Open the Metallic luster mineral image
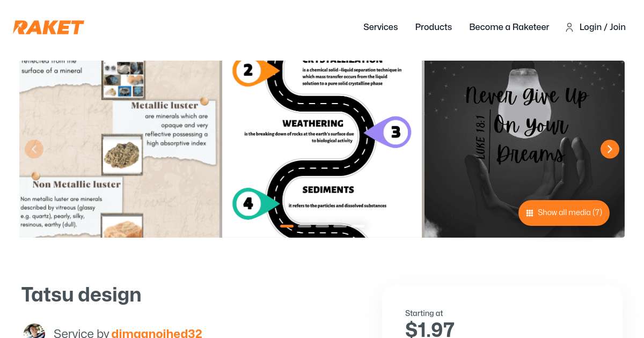Viewport: 644px width, 338px height. (x=120, y=149)
